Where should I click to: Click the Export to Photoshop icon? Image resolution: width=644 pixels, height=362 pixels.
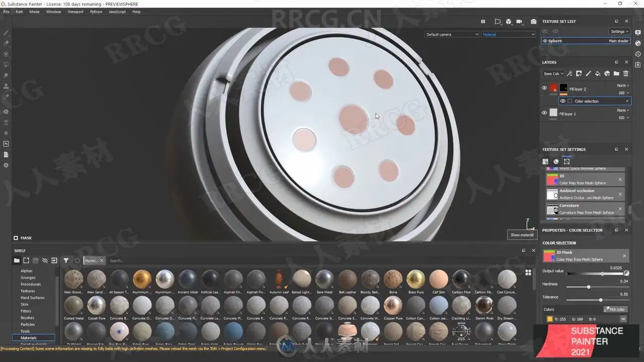[x=6, y=144]
